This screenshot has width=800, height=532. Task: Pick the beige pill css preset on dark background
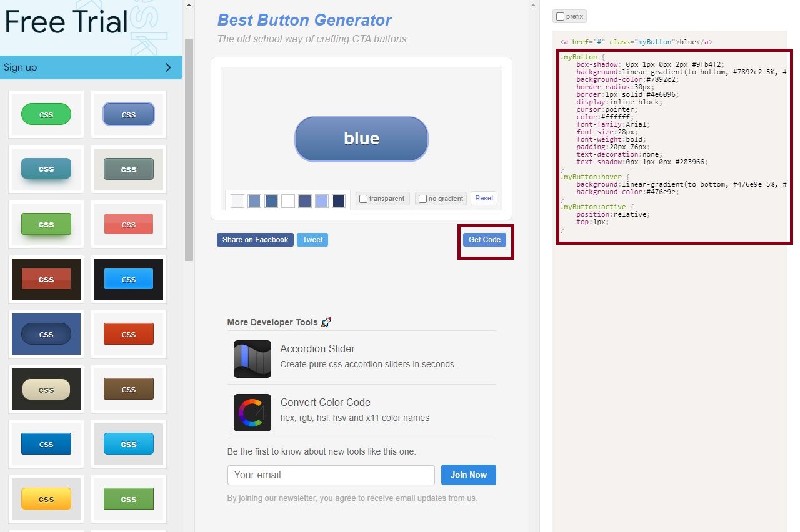click(46, 389)
